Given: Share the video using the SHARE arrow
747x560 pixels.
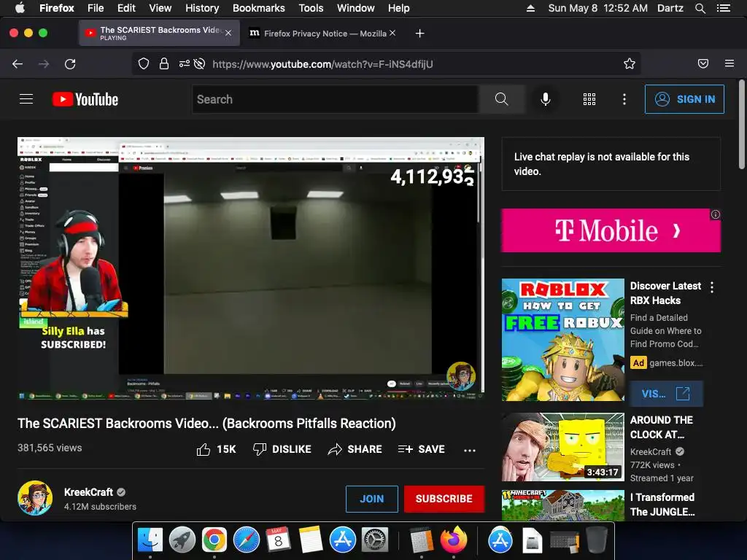Looking at the screenshot, I should click(x=355, y=449).
